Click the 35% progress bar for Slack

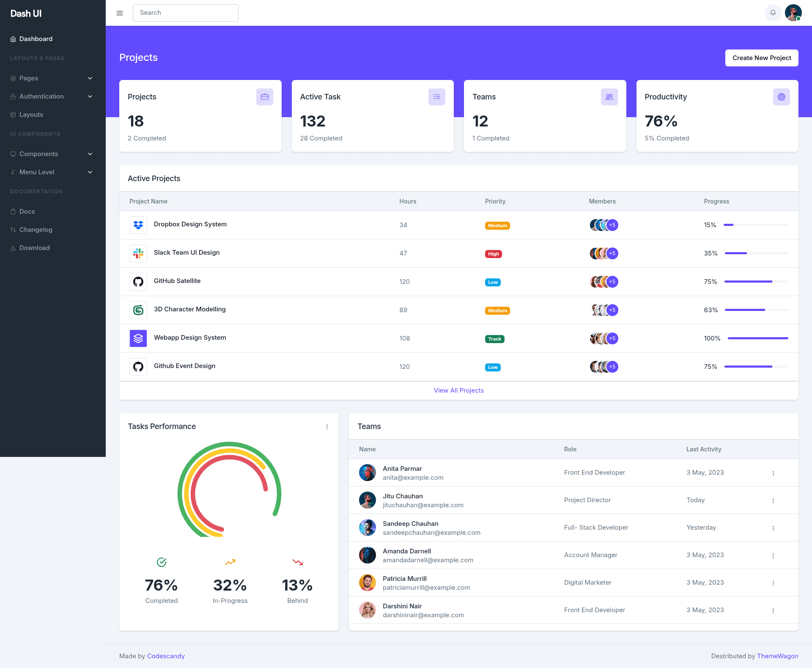pos(757,253)
